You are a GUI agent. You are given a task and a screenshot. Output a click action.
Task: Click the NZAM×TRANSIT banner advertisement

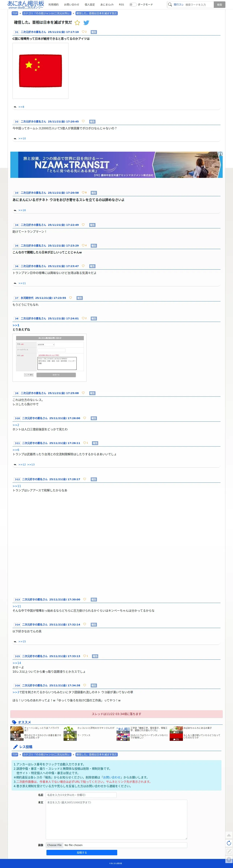[x=116, y=165]
